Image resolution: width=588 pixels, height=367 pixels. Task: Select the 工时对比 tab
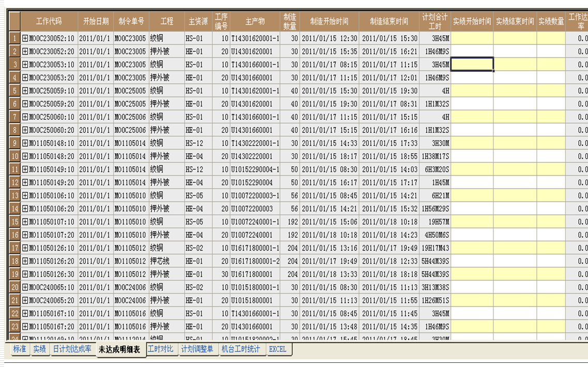point(161,349)
